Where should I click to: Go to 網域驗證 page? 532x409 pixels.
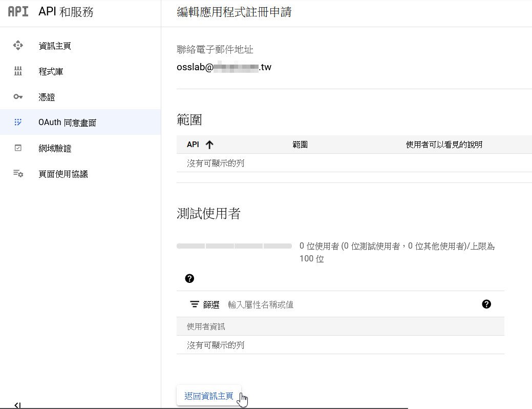coord(55,148)
